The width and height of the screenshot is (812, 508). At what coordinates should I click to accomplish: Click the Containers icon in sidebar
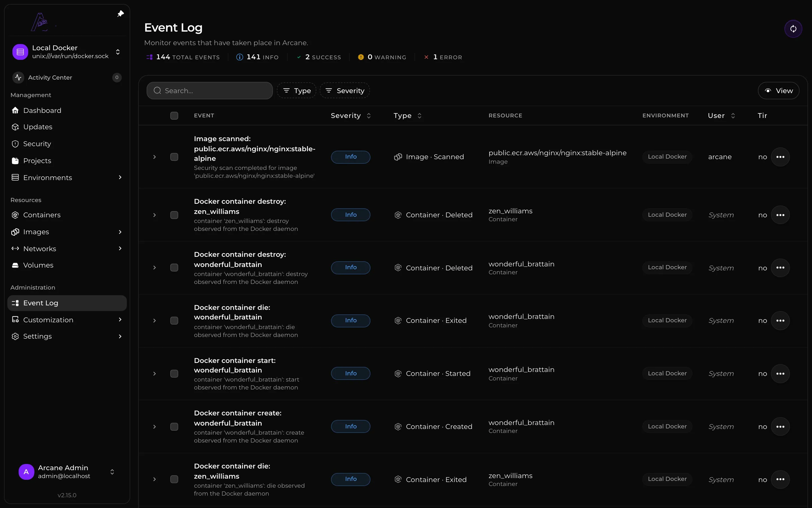coord(15,215)
